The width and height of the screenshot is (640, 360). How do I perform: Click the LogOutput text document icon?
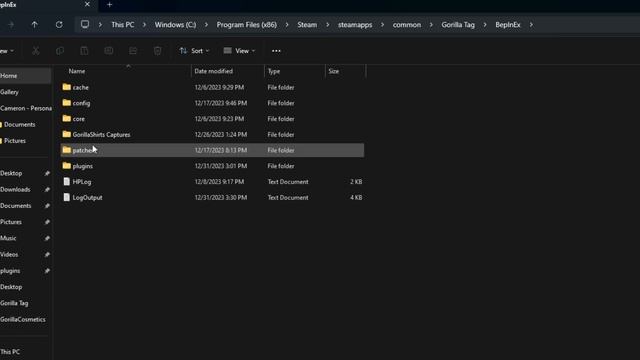(67, 197)
